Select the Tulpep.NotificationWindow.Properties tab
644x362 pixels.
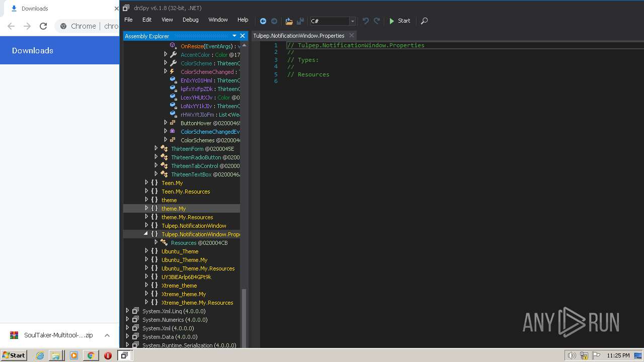coord(299,36)
